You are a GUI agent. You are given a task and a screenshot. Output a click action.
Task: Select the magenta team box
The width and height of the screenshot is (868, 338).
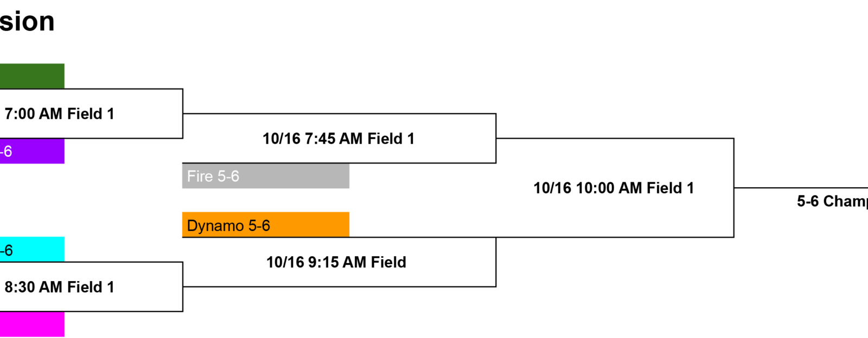point(32,324)
